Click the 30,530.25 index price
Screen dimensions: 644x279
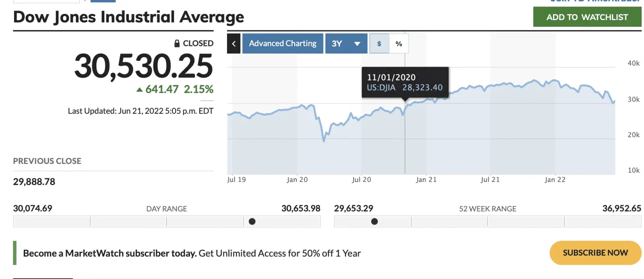pyautogui.click(x=143, y=66)
